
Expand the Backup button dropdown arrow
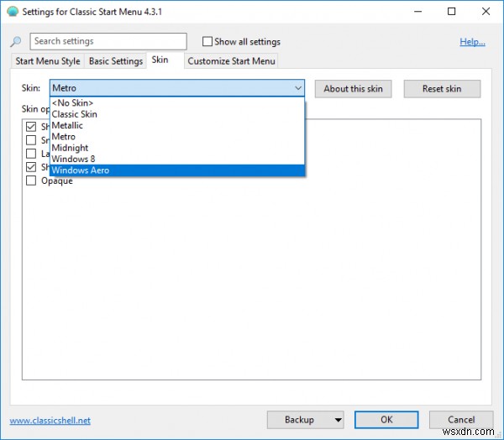[x=339, y=420]
